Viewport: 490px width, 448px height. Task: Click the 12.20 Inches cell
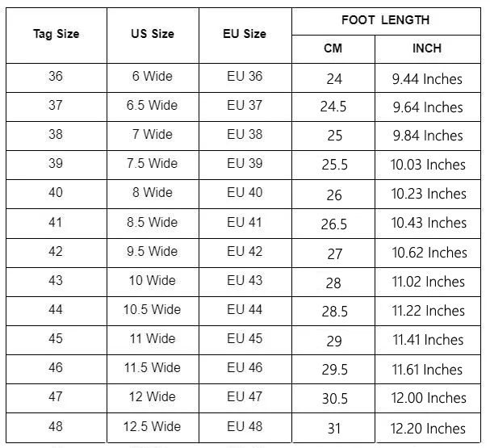pos(428,428)
